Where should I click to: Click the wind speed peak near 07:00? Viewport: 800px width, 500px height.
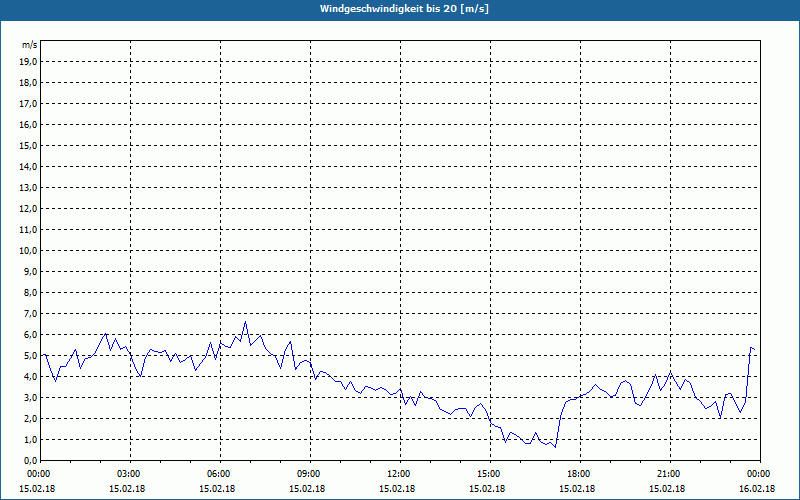[x=245, y=322]
